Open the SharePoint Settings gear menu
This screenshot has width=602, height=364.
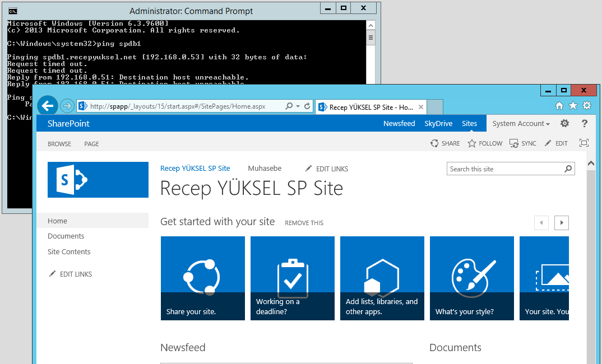coord(564,123)
